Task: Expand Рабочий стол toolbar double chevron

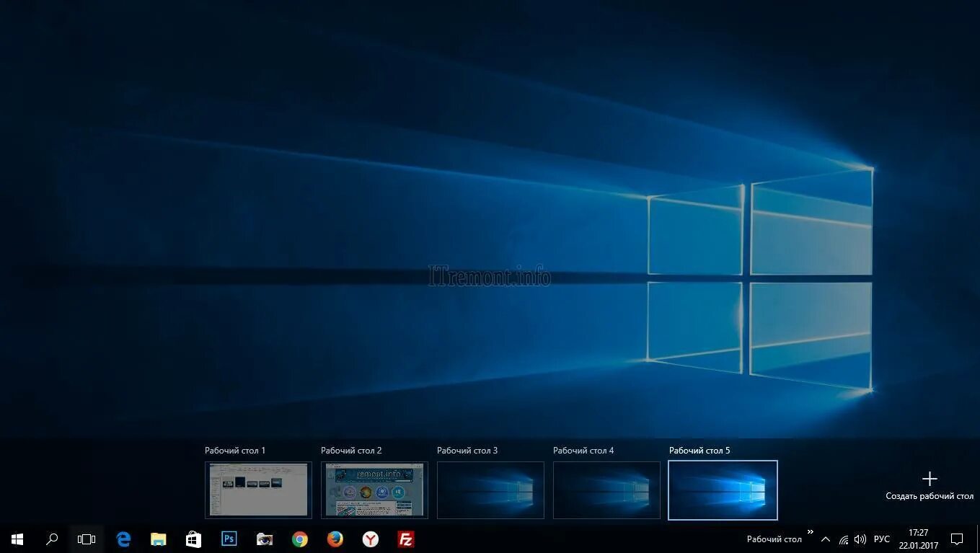Action: tap(810, 533)
